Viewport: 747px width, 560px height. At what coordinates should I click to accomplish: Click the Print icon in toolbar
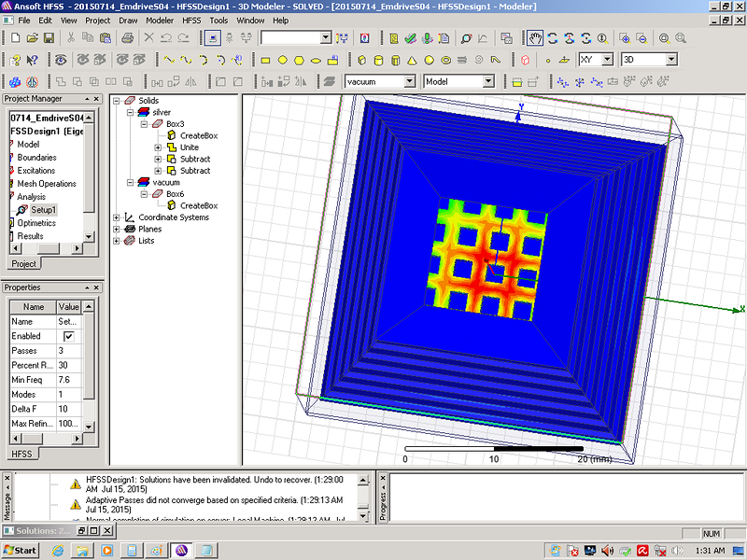point(128,38)
